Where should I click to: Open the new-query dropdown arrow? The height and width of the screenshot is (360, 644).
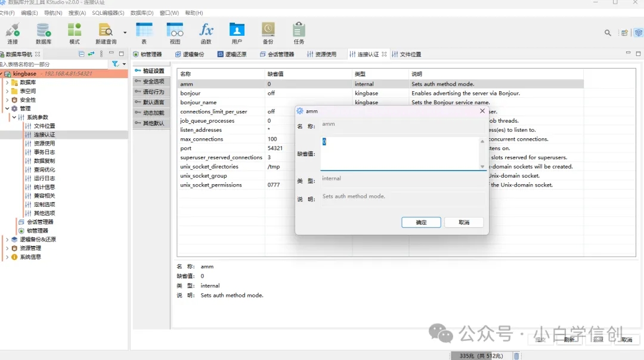tap(125, 32)
